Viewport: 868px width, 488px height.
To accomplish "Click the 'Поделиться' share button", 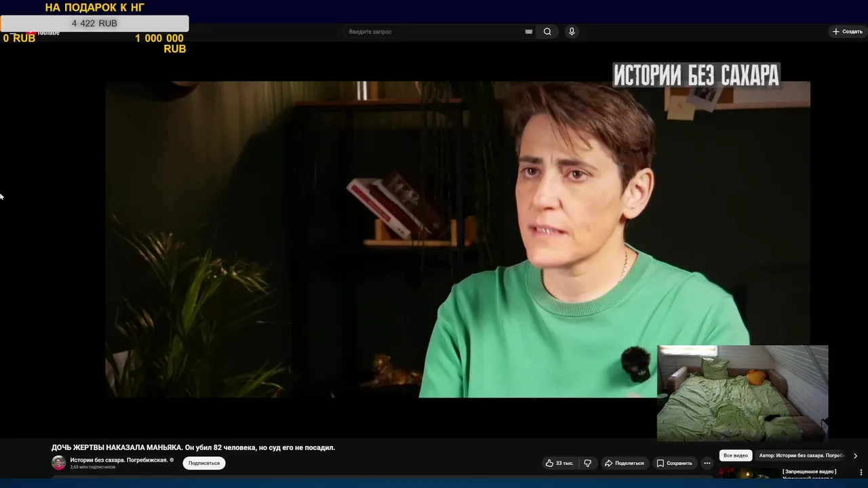I will pyautogui.click(x=624, y=464).
